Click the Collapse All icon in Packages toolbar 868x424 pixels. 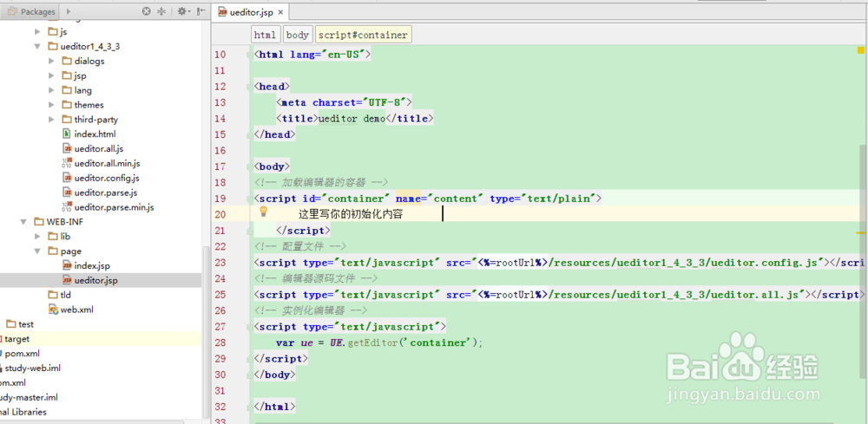(x=161, y=11)
